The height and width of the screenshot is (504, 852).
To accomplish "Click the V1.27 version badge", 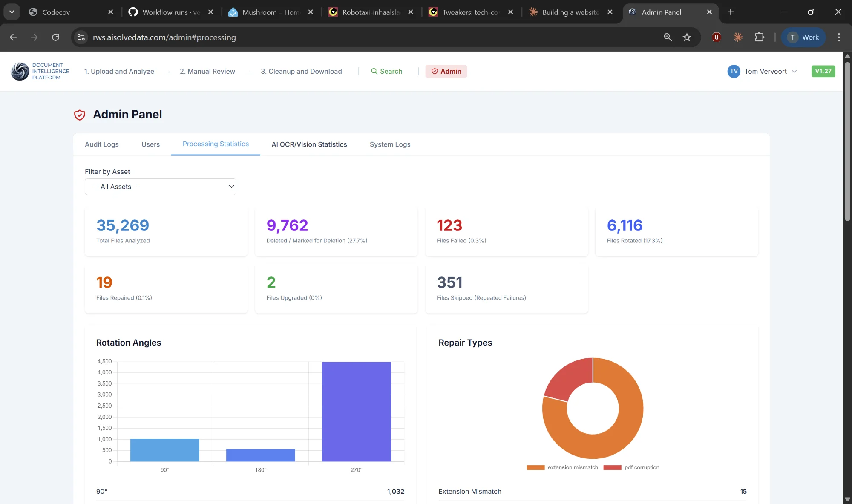I will pos(823,71).
